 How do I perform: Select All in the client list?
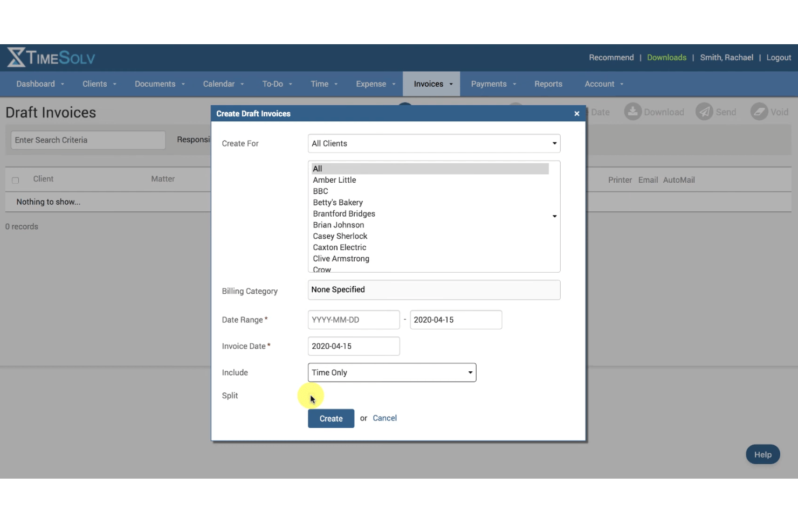click(430, 169)
